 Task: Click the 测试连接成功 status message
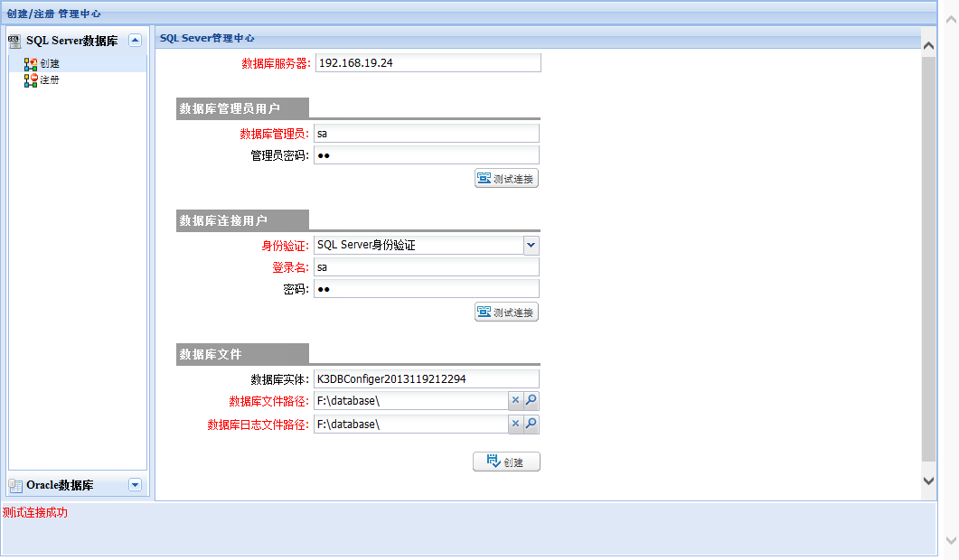35,512
